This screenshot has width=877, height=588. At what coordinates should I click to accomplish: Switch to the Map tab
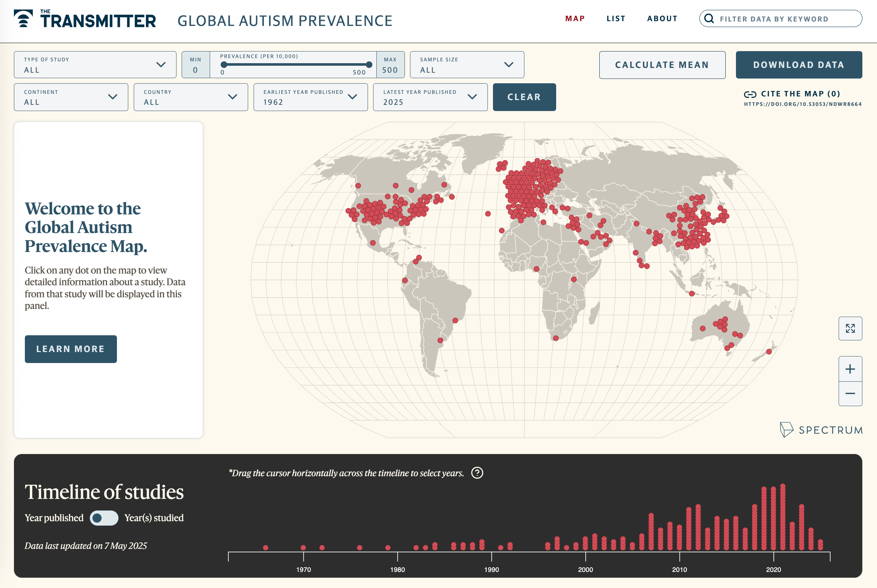coord(575,18)
